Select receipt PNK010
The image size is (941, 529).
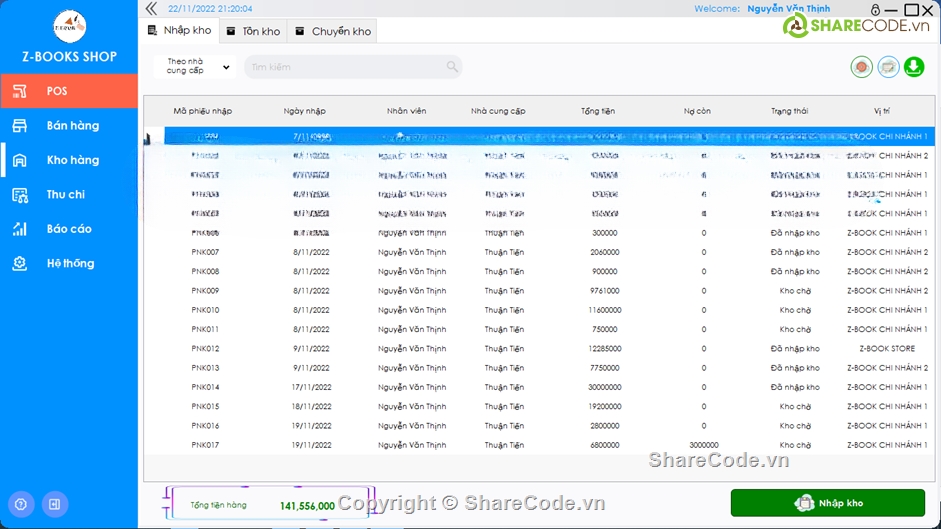tap(205, 310)
